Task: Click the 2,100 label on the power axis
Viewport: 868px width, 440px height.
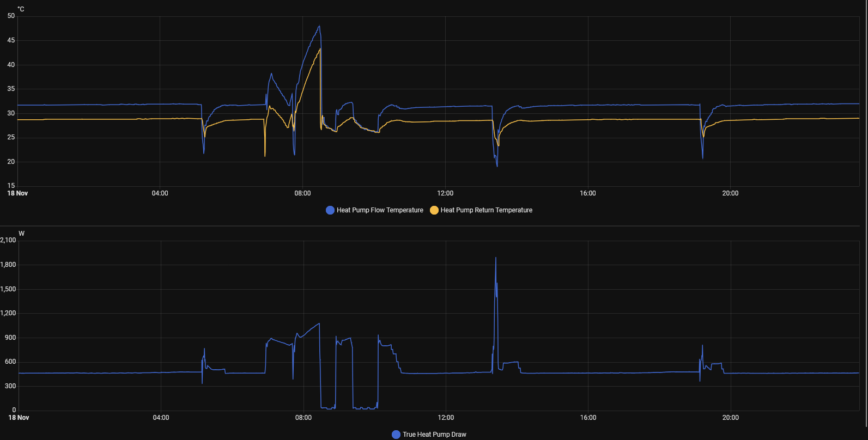Action: (x=8, y=240)
